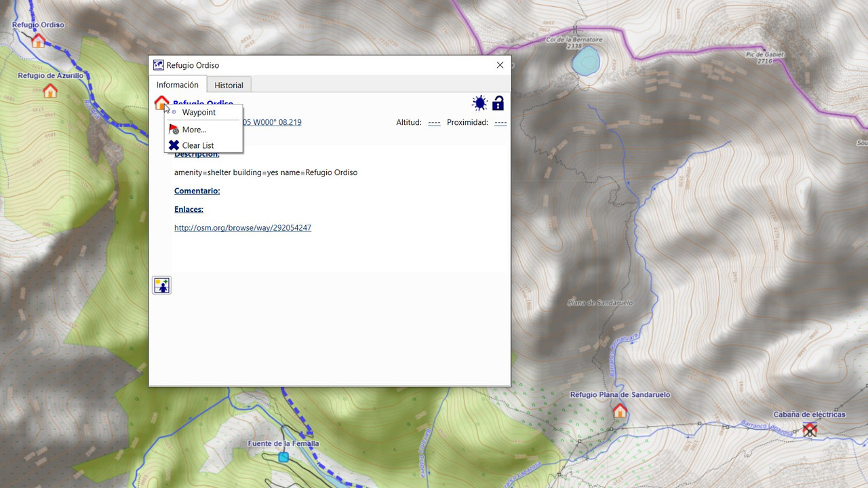Click the Fuente de la Femalla label
868x488 pixels.
(283, 443)
